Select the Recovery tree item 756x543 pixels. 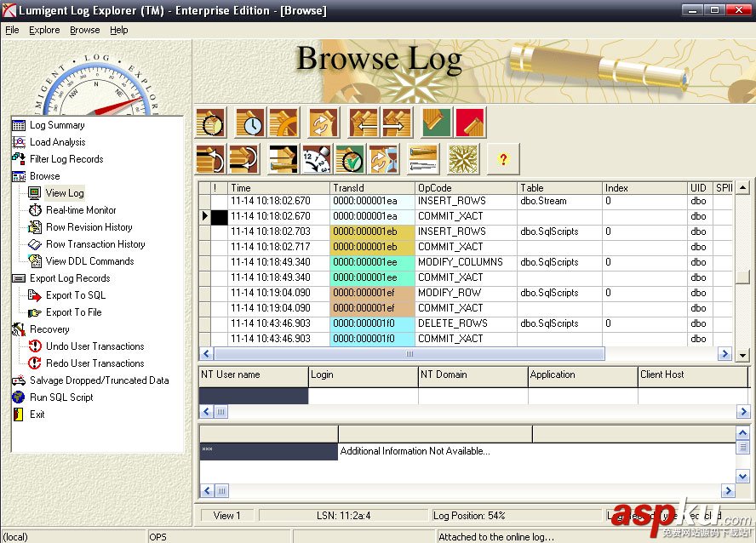click(49, 329)
